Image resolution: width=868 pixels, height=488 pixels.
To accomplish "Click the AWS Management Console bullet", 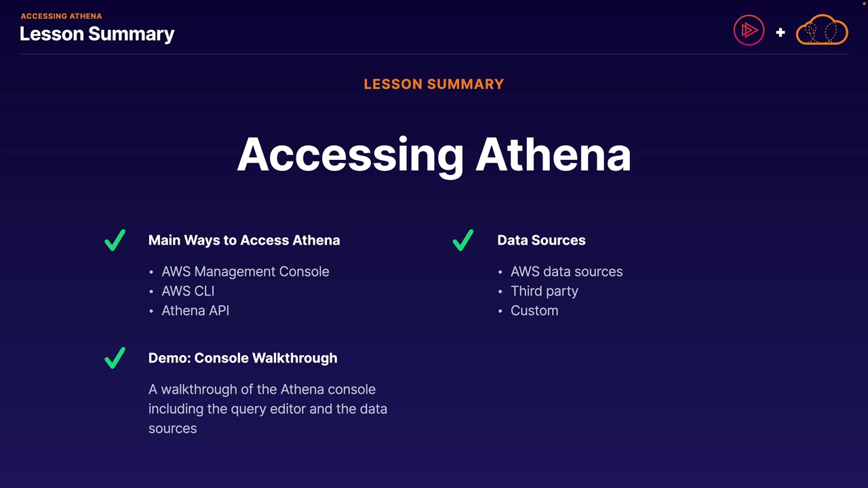I will (x=245, y=272).
